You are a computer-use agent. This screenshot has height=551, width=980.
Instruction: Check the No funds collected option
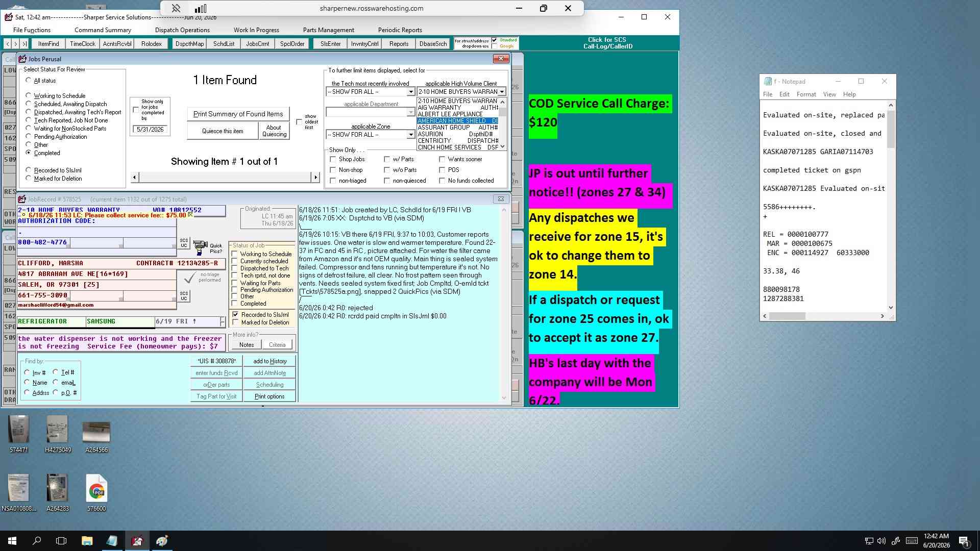click(x=442, y=181)
